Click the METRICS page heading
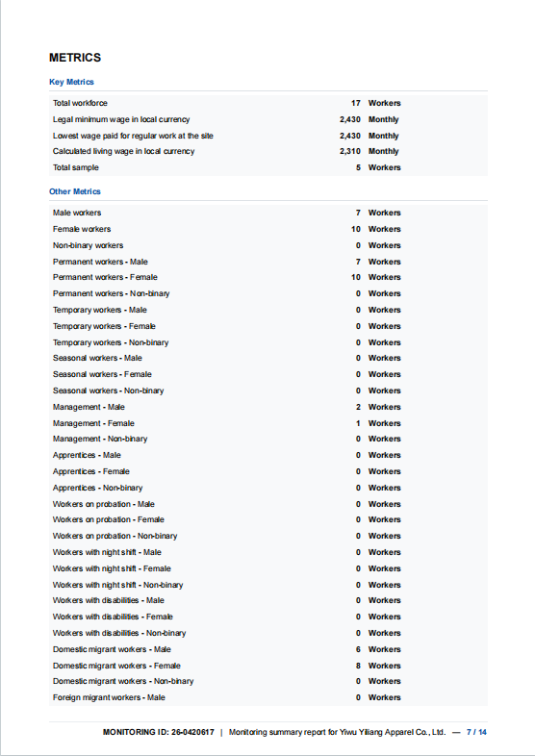 click(x=75, y=58)
